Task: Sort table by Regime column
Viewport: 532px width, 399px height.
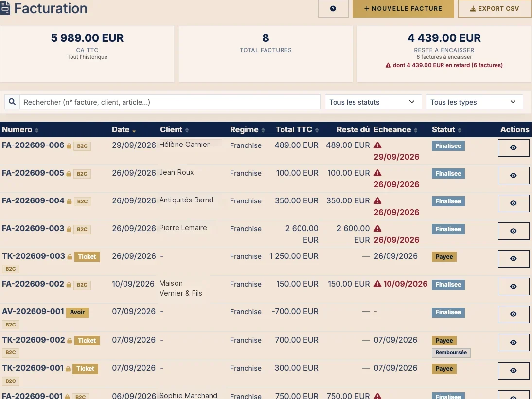Action: pos(248,130)
